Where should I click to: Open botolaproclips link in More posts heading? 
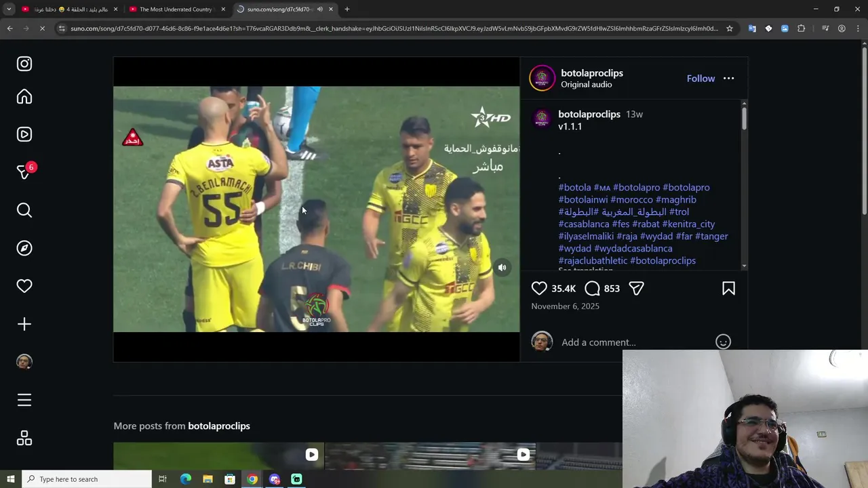coord(218,426)
